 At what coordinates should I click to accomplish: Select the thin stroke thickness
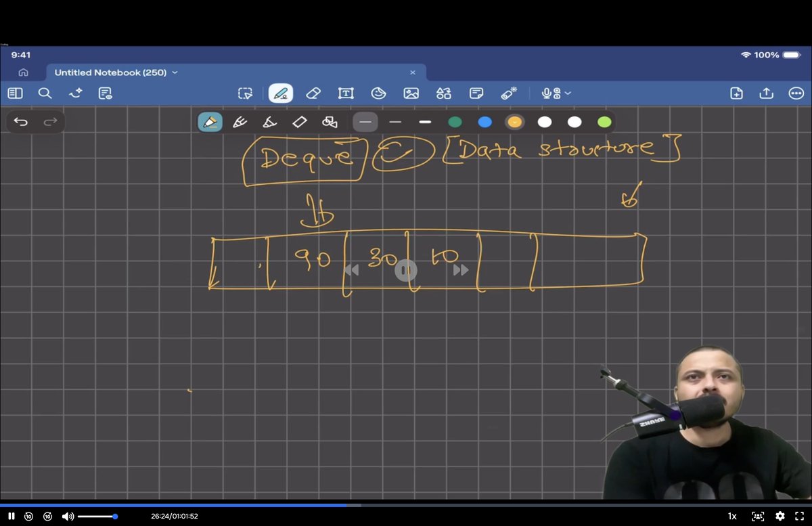click(365, 122)
